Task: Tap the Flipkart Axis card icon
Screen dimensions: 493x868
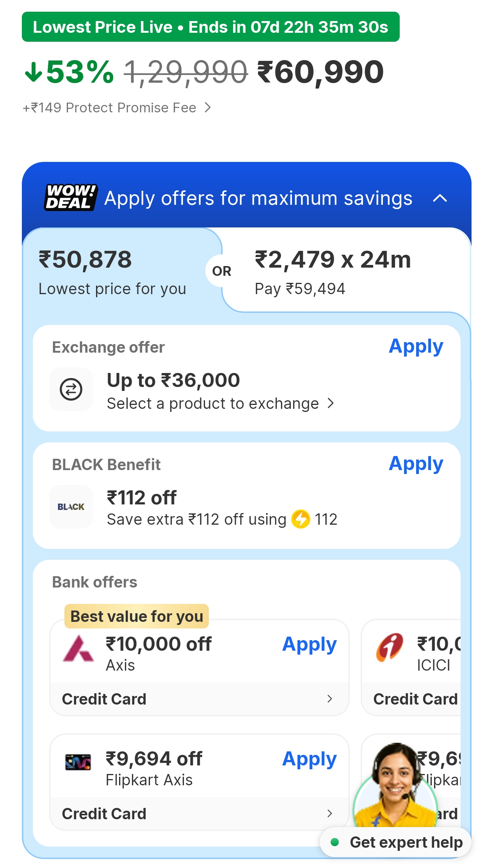Action: click(78, 762)
